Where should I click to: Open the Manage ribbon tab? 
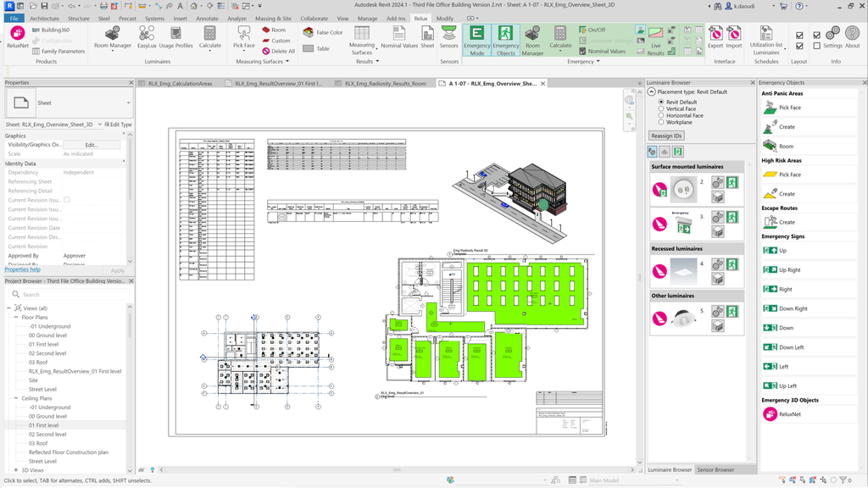click(368, 19)
